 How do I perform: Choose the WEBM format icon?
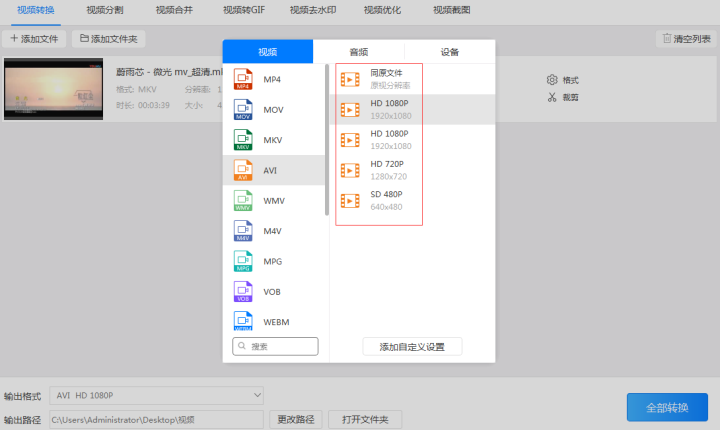pos(243,321)
